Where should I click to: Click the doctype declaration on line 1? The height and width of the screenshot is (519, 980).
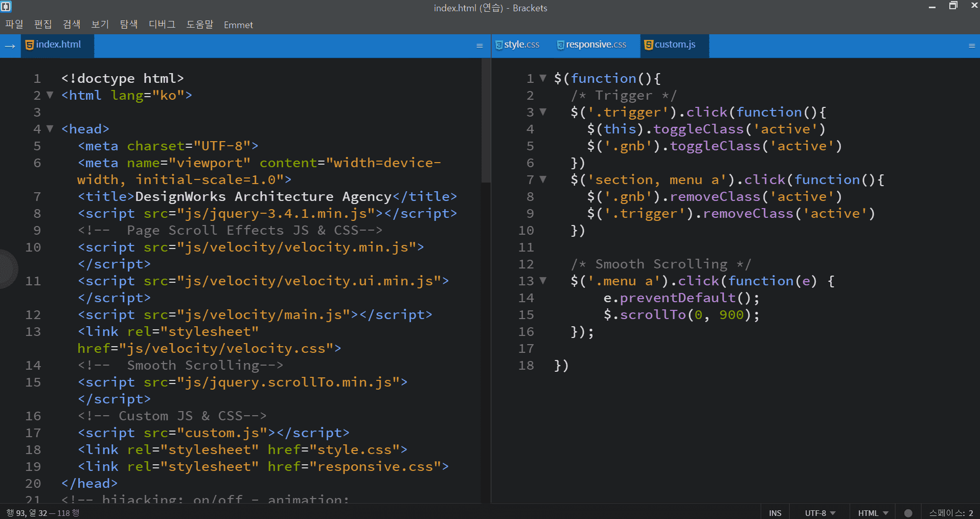coord(122,78)
